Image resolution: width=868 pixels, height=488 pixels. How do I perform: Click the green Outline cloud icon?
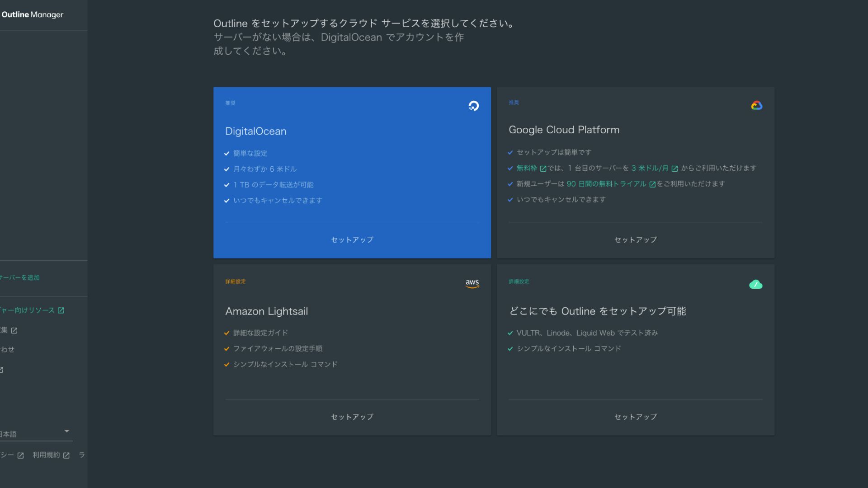click(x=755, y=284)
